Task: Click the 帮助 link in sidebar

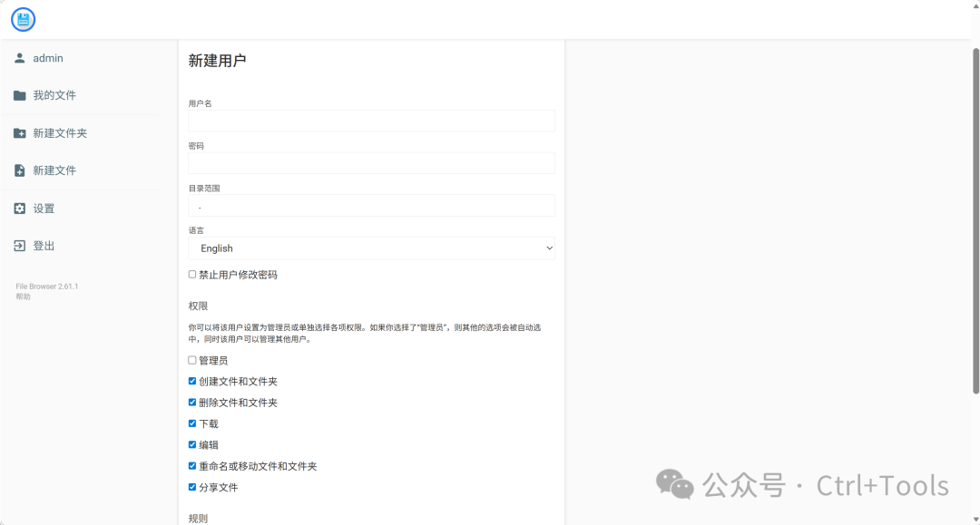Action: (23, 297)
